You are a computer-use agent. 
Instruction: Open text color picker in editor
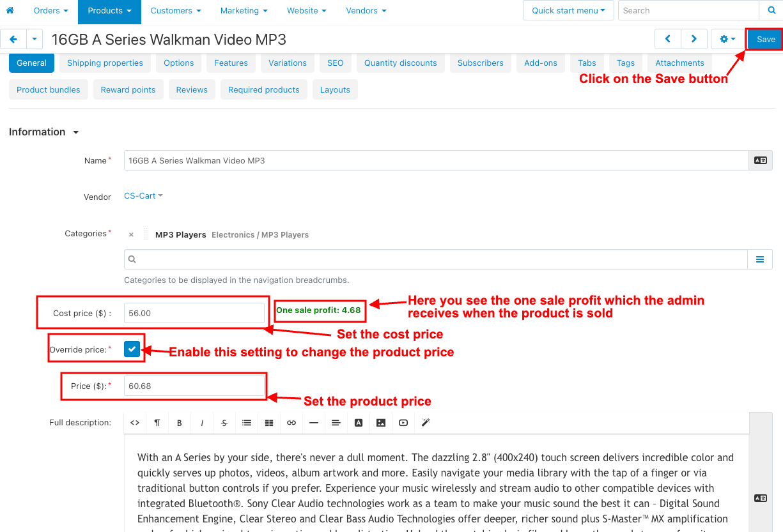tap(359, 423)
